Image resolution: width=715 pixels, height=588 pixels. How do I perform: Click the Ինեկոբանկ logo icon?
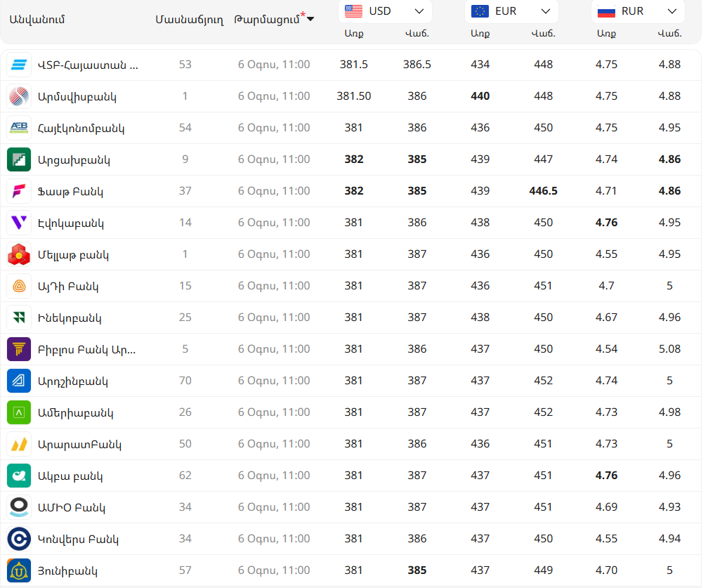click(x=19, y=318)
